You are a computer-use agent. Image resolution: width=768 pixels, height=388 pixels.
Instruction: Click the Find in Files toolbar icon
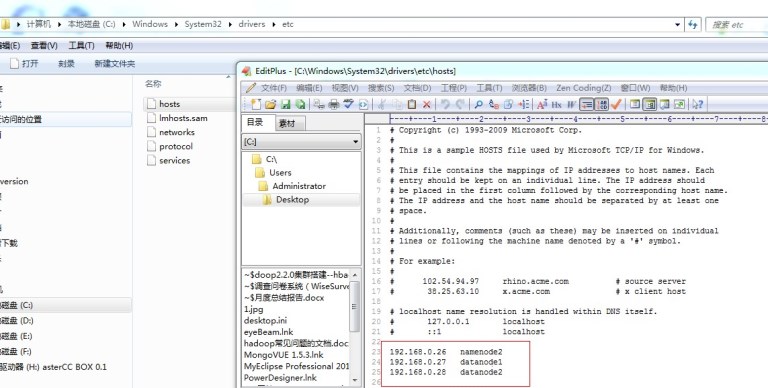[508, 104]
